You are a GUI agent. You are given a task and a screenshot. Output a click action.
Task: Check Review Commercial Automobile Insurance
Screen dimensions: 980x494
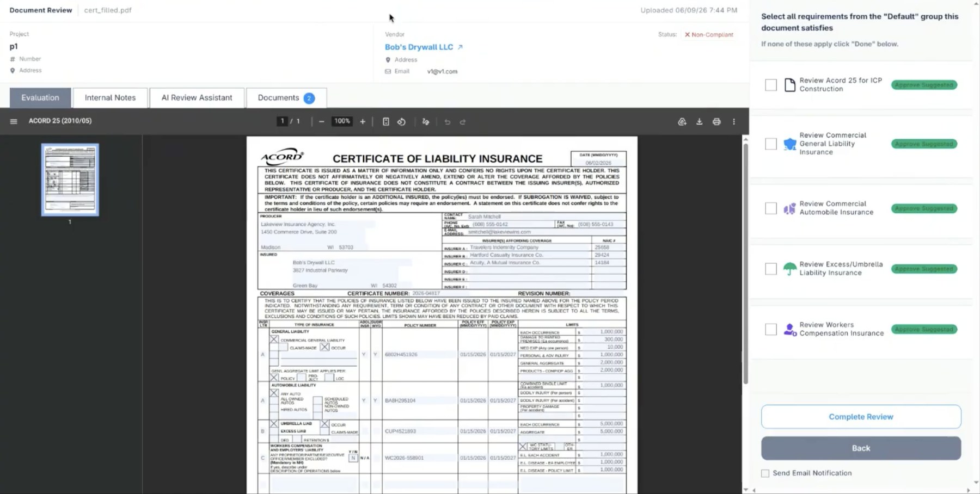(771, 208)
